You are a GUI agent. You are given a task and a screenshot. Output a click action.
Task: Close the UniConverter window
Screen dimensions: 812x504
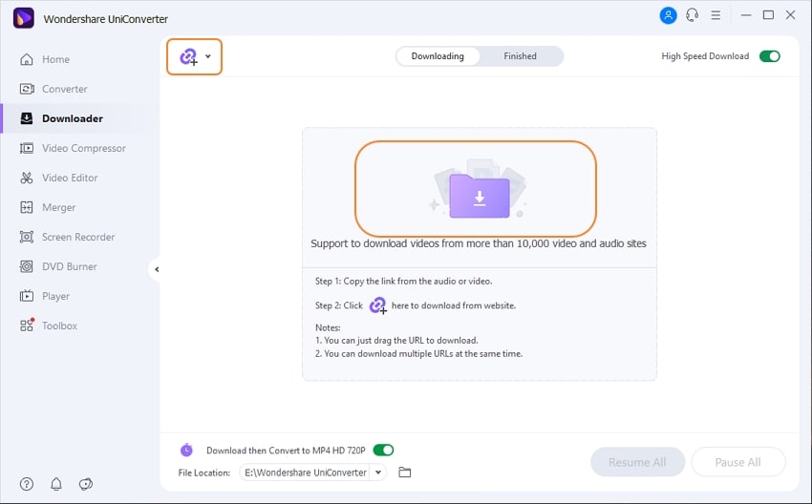[x=790, y=15]
